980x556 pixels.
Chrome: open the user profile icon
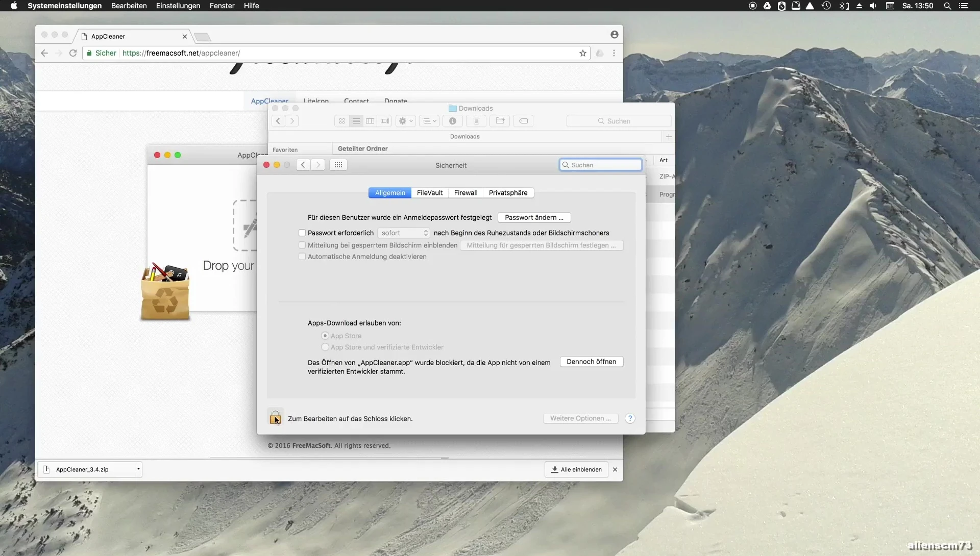click(x=615, y=34)
